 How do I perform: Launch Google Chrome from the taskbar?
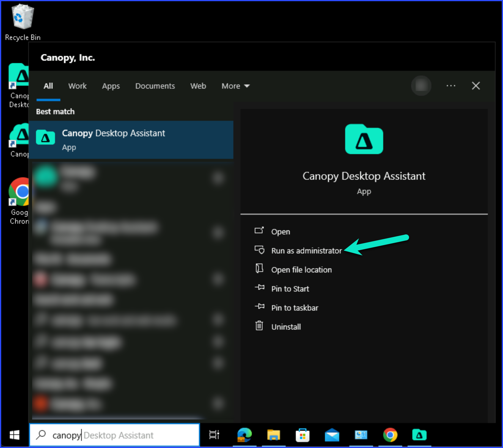point(390,435)
